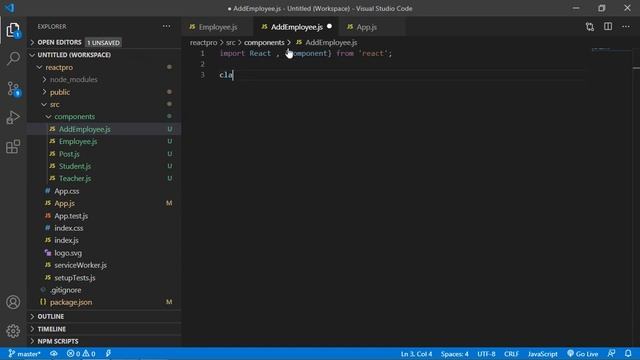Click the 1 UNSAVED badge
Screen dimensions: 640x360
click(103, 42)
